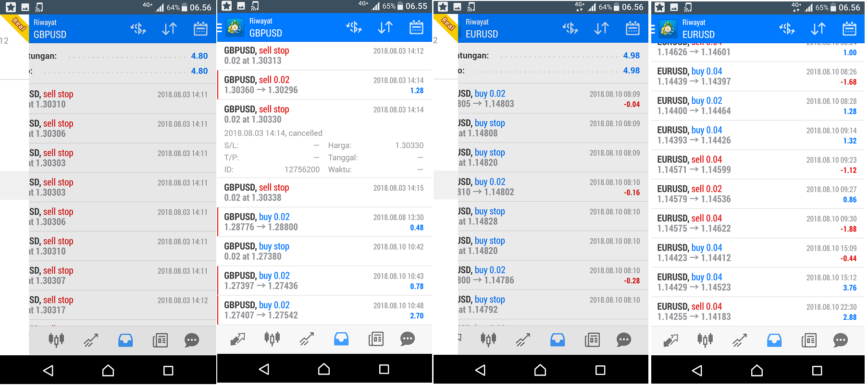
Task: Open the candlestick chart tab on first EURUSD screen
Action: click(x=488, y=340)
